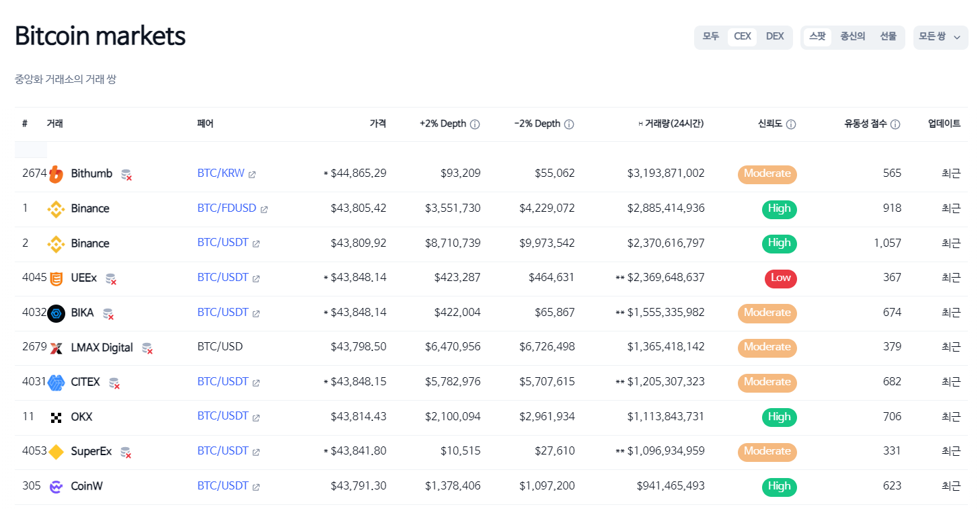Click the BIKA exchange logo

point(56,313)
